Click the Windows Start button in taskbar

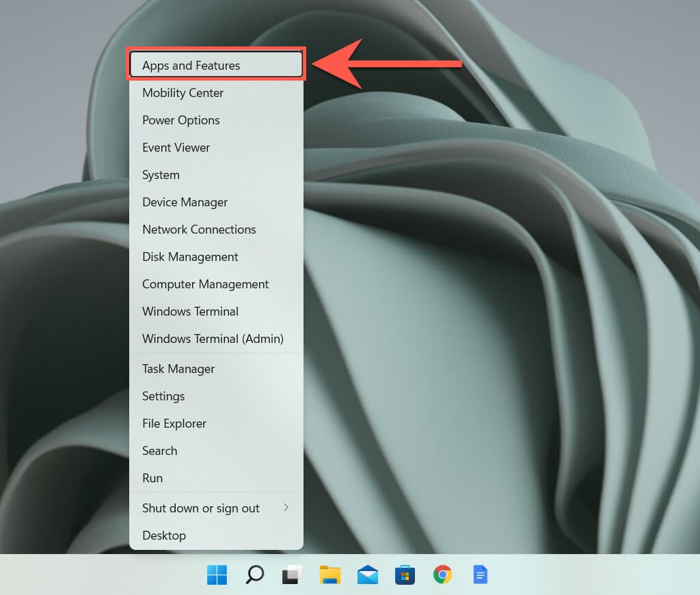click(217, 575)
